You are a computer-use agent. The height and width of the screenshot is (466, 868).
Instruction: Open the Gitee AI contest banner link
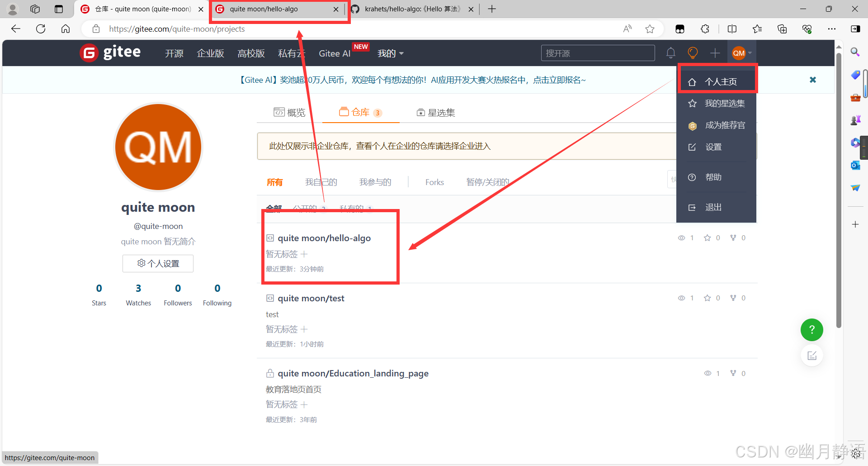coord(412,80)
